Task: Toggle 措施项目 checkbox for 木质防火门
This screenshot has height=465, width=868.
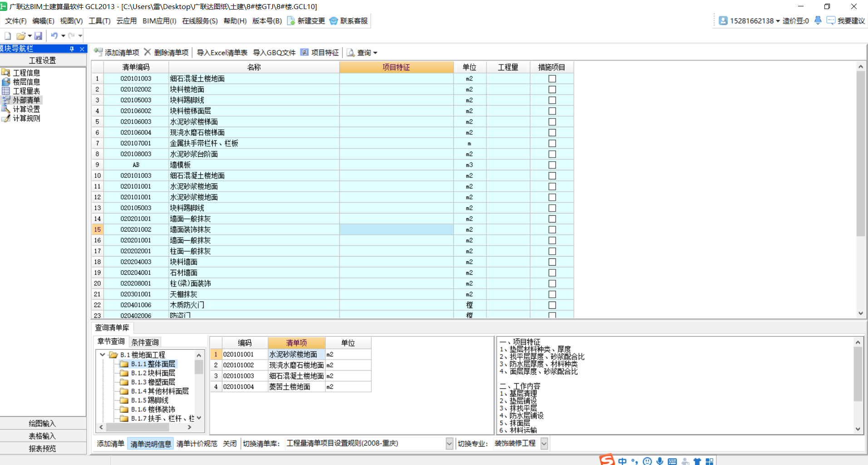Action: [552, 305]
